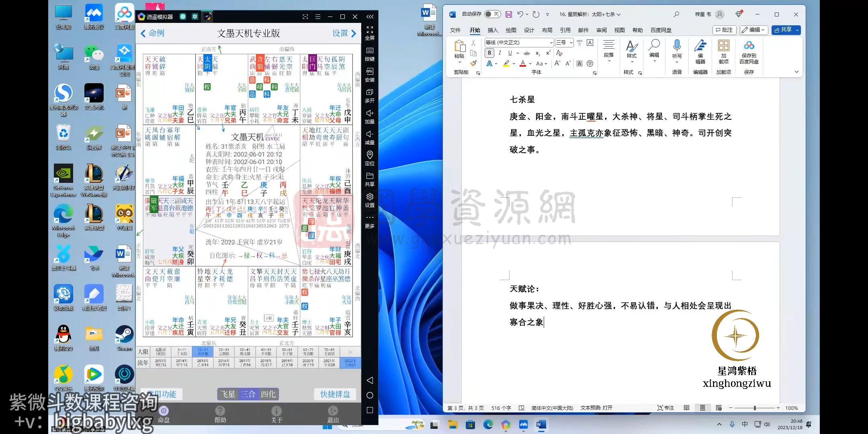Switch to the 插入 ribbon tab

click(x=493, y=30)
